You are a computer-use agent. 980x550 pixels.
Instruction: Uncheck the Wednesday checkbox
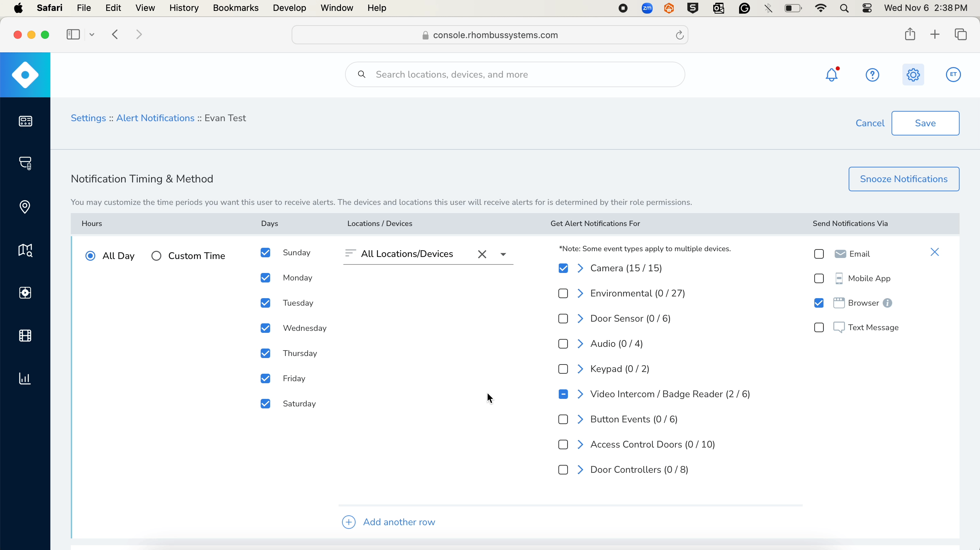point(265,328)
